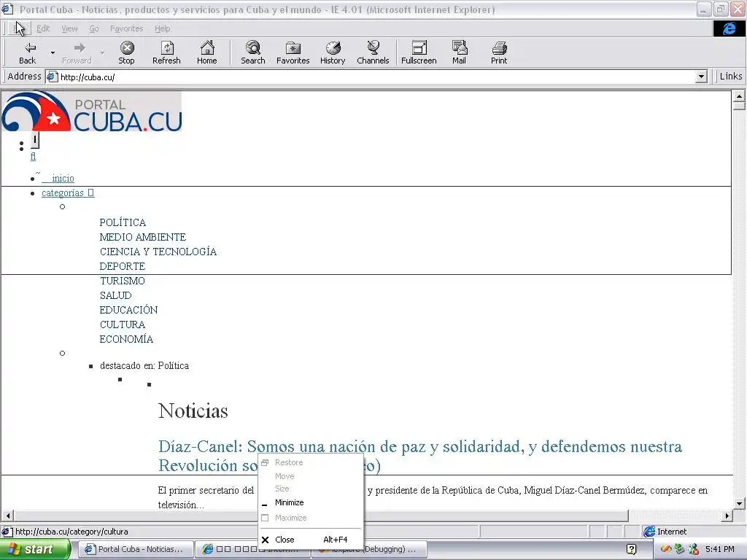Choose Close in the context menu
Viewport: 747px width, 560px height.
pos(311,540)
